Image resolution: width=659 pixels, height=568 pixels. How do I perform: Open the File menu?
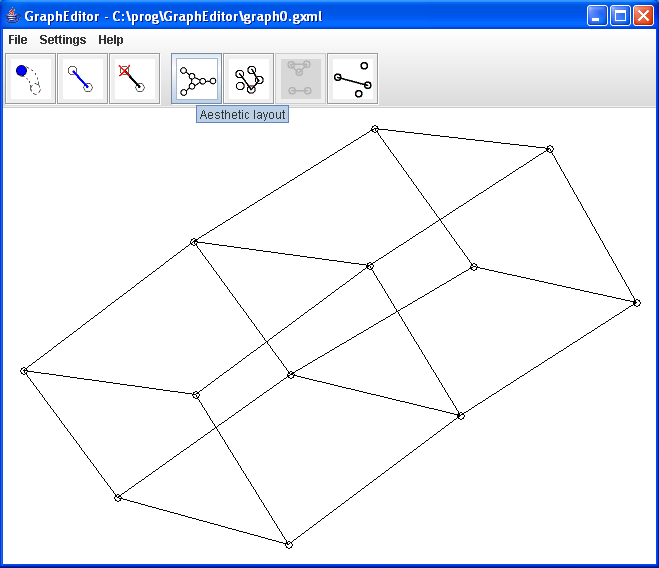tap(18, 40)
